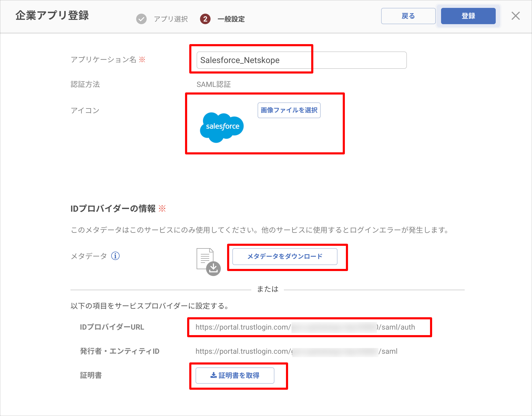Select the 一般設定 step label
The width and height of the screenshot is (532, 416).
(x=231, y=19)
